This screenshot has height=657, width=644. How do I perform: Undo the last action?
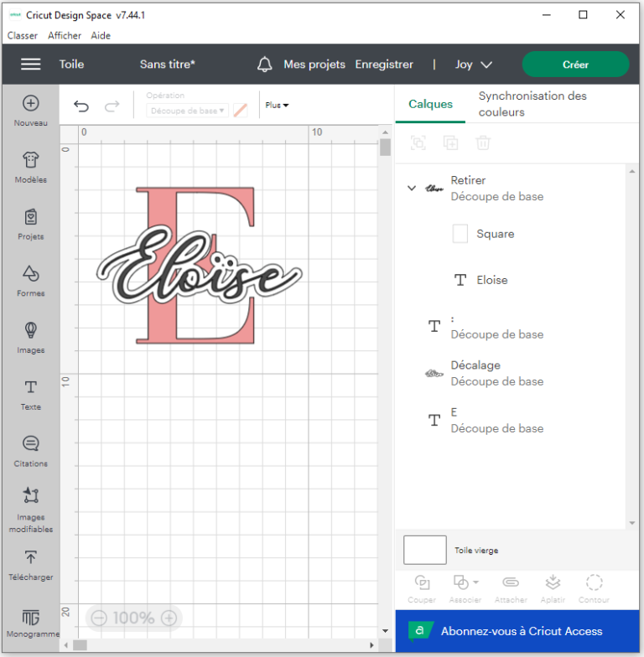(81, 106)
